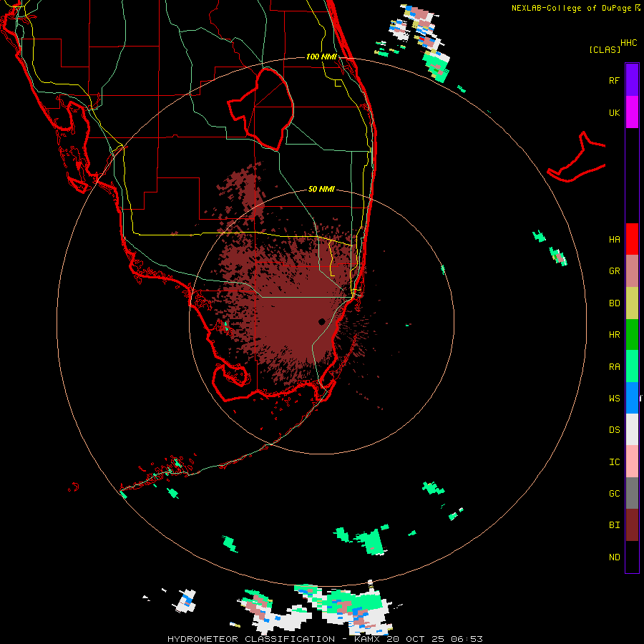Click the [CLAS] legend heading
644x644 pixels.
coord(604,49)
